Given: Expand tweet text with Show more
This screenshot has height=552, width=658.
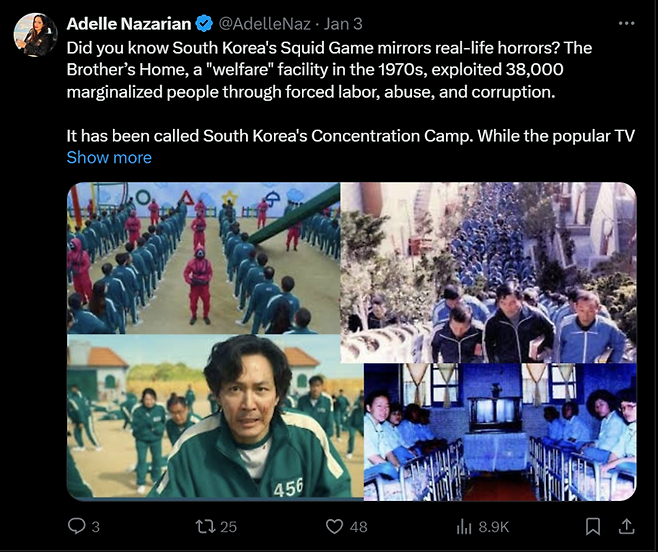Looking at the screenshot, I should (109, 157).
